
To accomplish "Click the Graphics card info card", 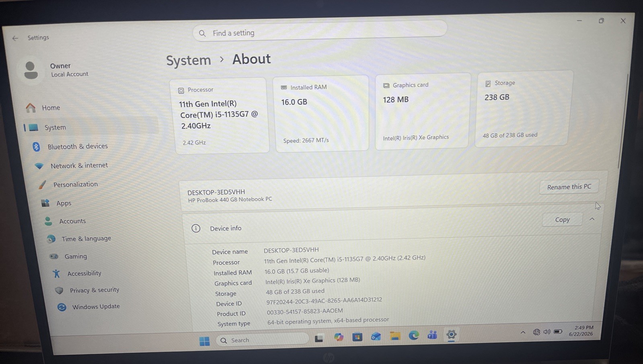I will tap(422, 110).
